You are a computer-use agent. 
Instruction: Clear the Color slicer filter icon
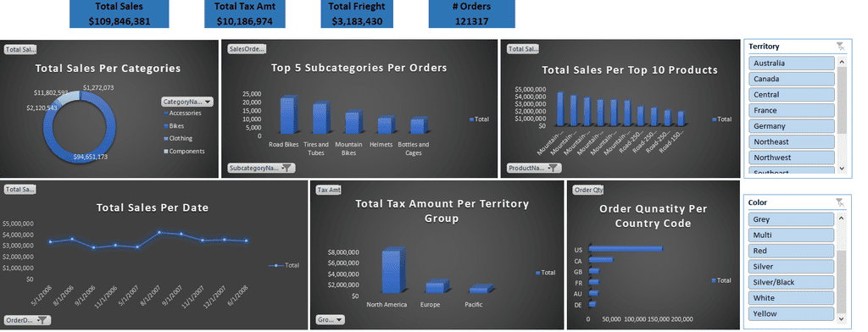[840, 202]
